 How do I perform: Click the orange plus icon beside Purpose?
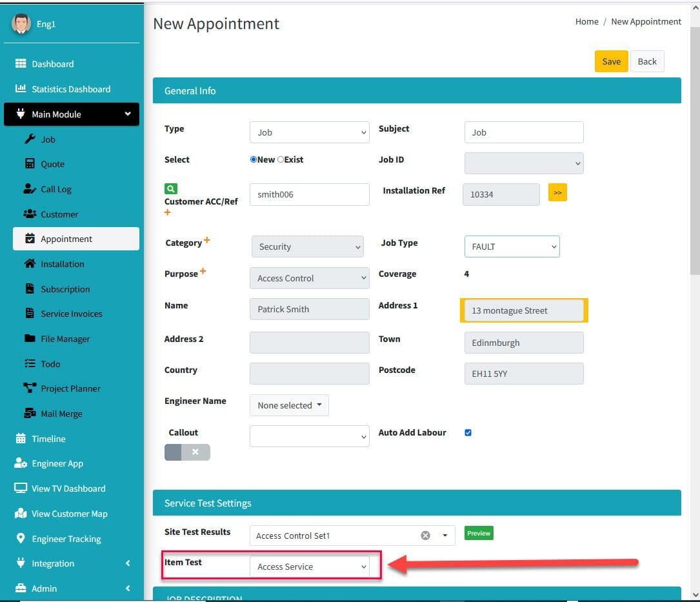pyautogui.click(x=203, y=272)
